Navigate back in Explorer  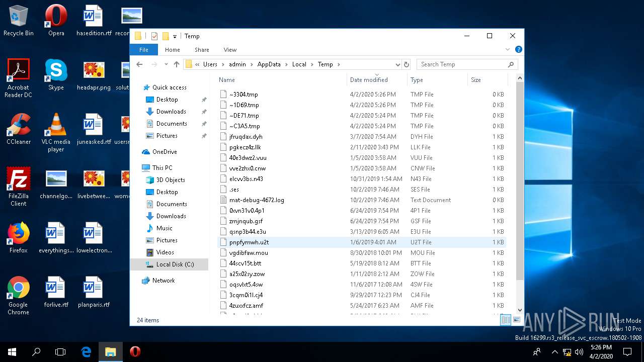coord(140,64)
